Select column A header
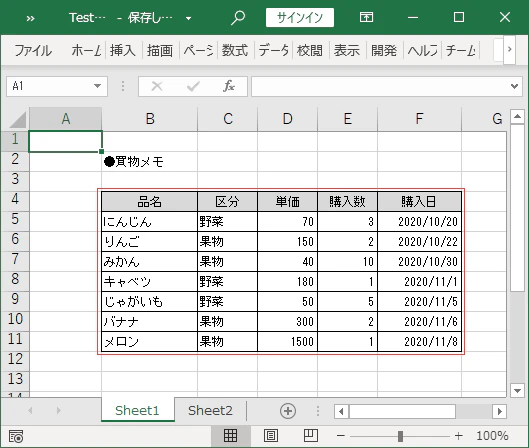Image resolution: width=529 pixels, height=448 pixels. [65, 119]
